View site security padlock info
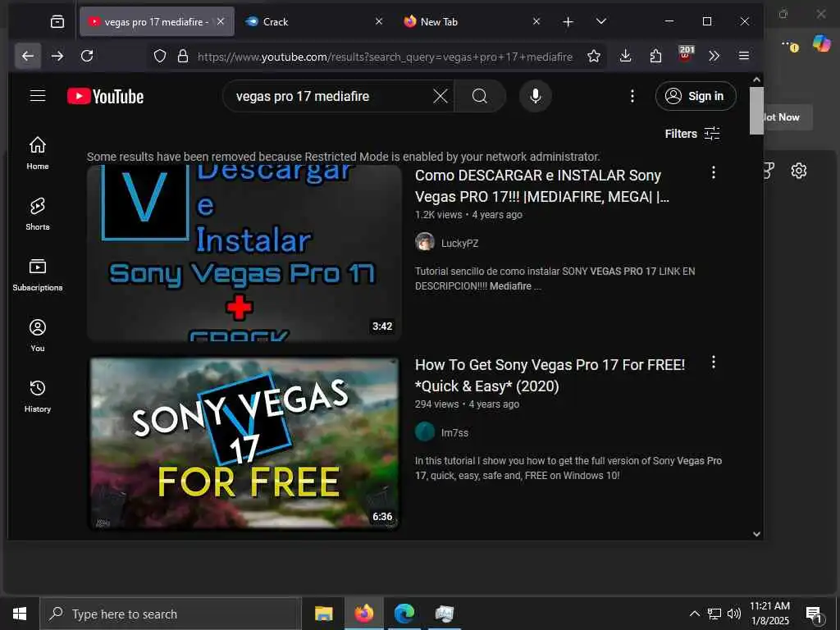Viewport: 840px width, 630px height. [183, 57]
